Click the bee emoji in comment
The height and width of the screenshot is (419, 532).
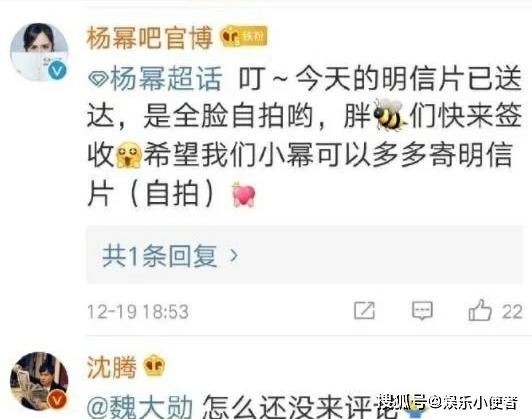click(390, 115)
